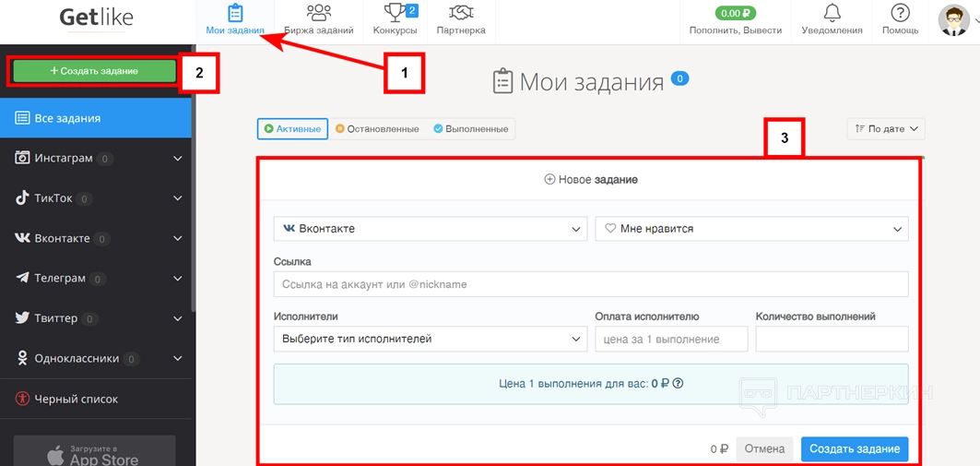This screenshot has height=466, width=980.
Task: Open the Уведомления label
Action: pos(832,30)
